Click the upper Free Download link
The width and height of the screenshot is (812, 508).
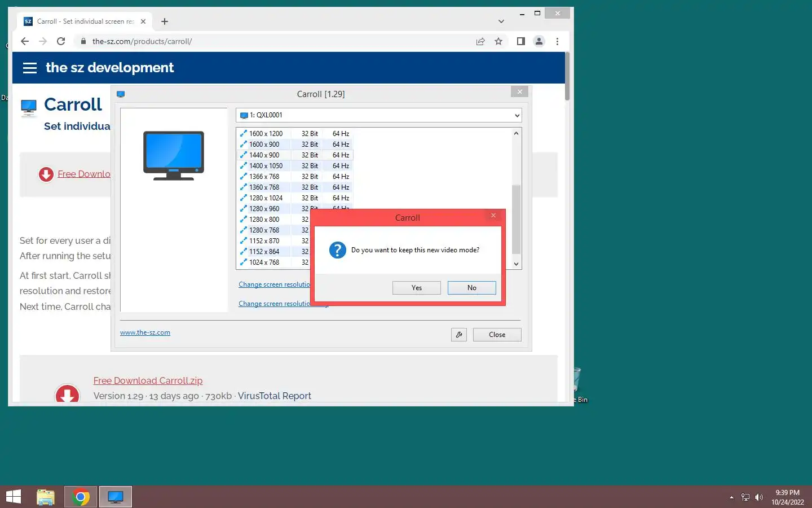(84, 174)
